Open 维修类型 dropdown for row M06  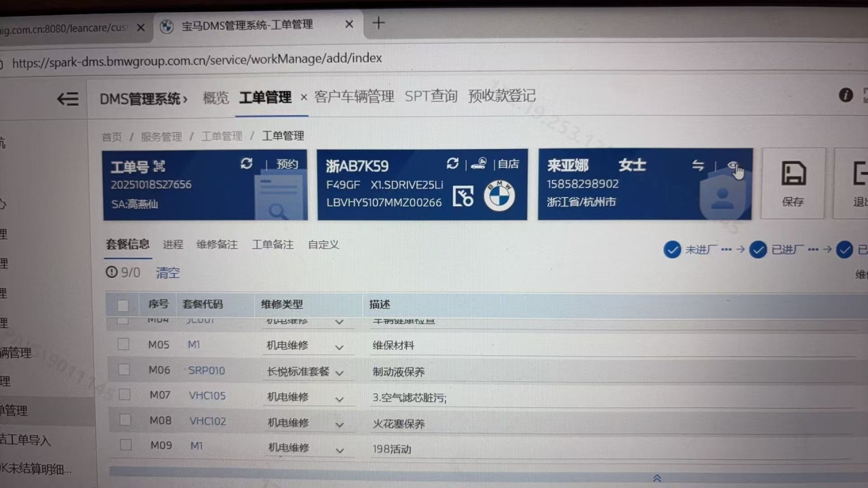(x=339, y=373)
